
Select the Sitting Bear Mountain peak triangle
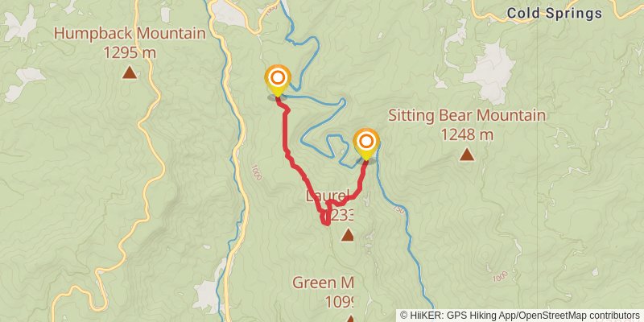coord(467,155)
